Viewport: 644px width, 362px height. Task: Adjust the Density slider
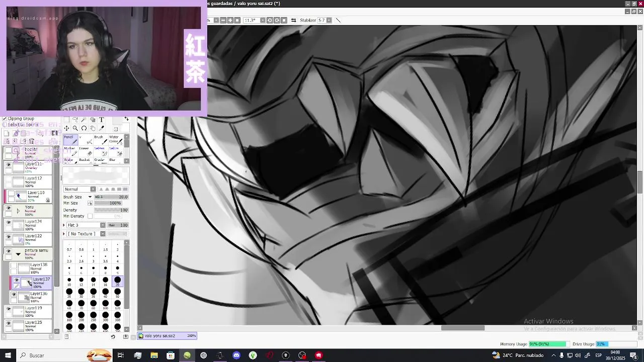pos(111,210)
